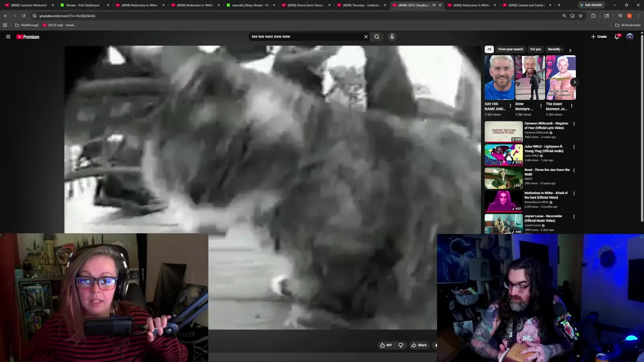Open the YouTube hamburger guide menu
Image resolution: width=644 pixels, height=362 pixels.
8,37
